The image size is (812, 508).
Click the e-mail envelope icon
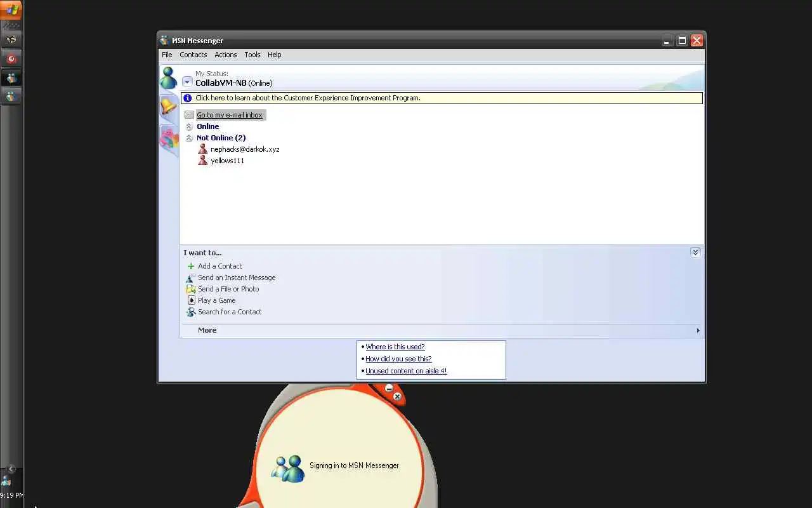click(189, 115)
